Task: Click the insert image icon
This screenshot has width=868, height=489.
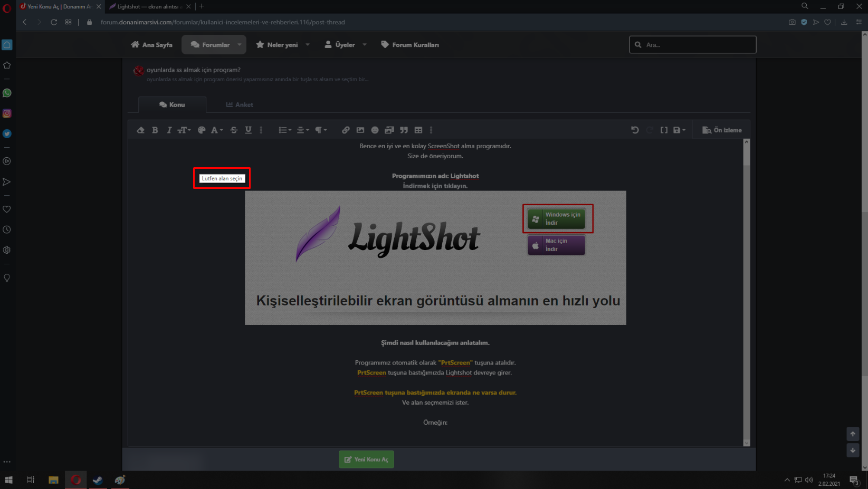Action: pyautogui.click(x=360, y=130)
